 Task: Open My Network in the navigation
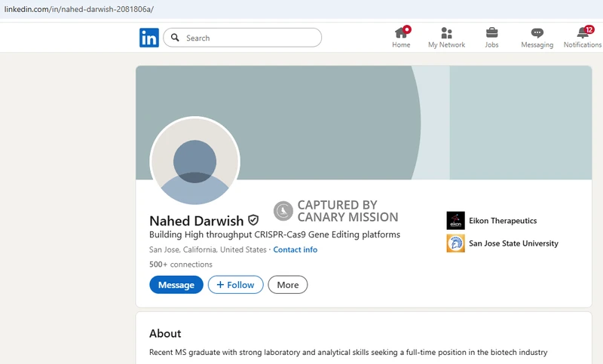[446, 37]
